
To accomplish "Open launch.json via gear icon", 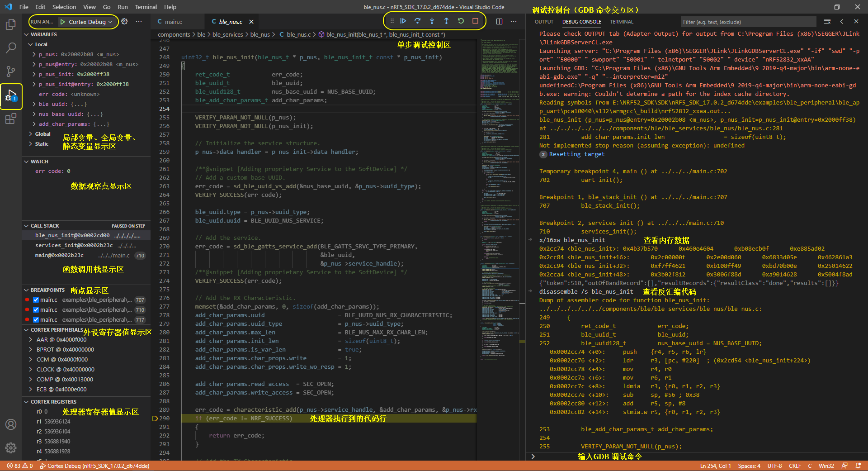I will pyautogui.click(x=124, y=21).
